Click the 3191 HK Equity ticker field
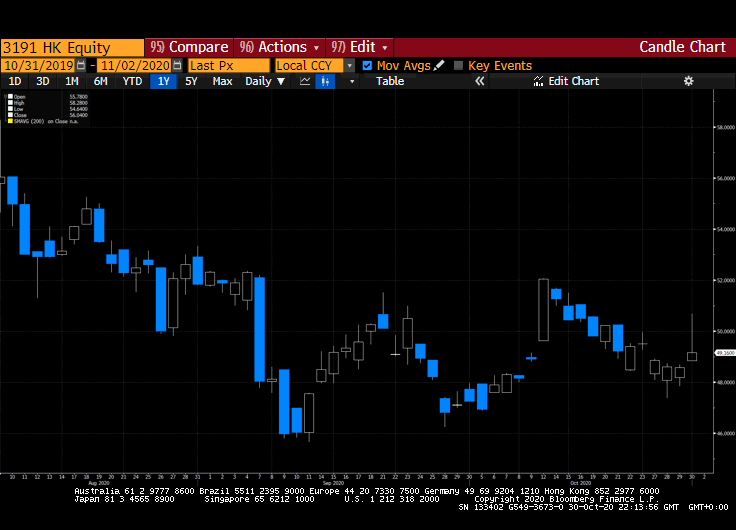This screenshot has width=736, height=530. click(72, 47)
